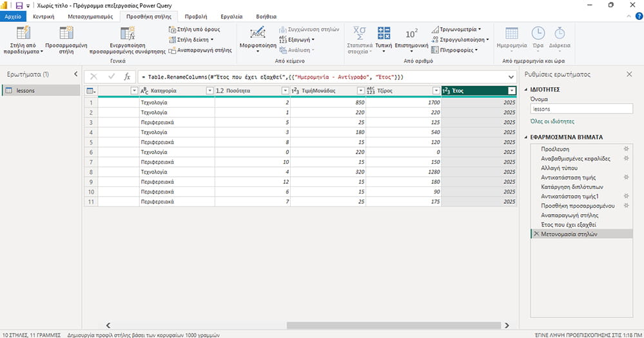Open Πληροφορίες dropdown
Viewport: 644px width, 338px height.
[x=454, y=50]
